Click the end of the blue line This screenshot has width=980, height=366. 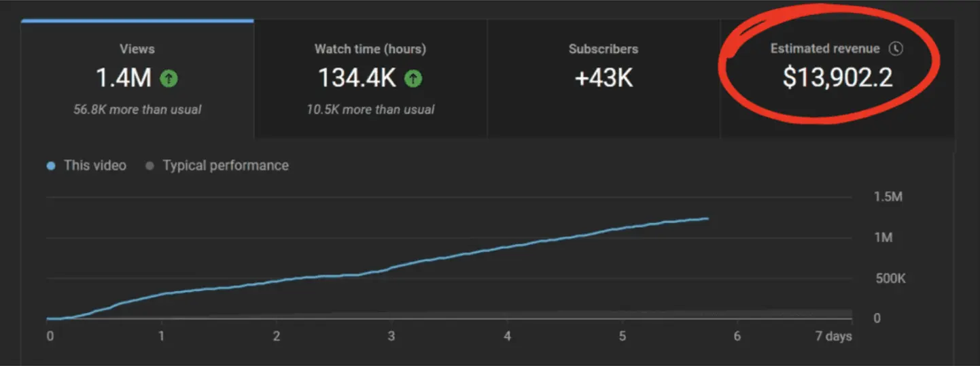pyautogui.click(x=708, y=218)
